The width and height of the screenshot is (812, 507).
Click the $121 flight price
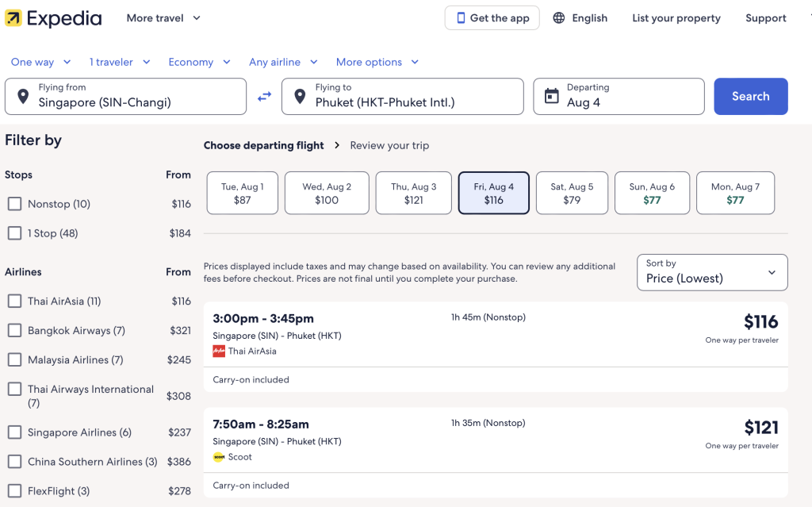[x=761, y=428]
